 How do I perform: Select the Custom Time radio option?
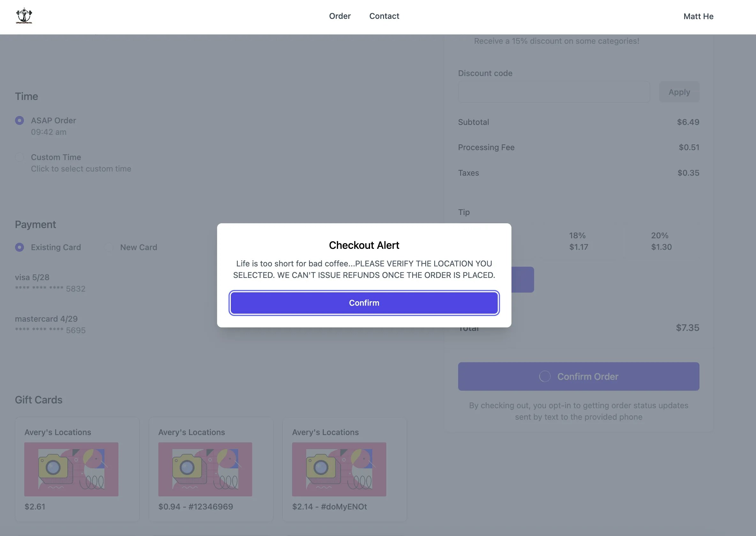tap(19, 157)
